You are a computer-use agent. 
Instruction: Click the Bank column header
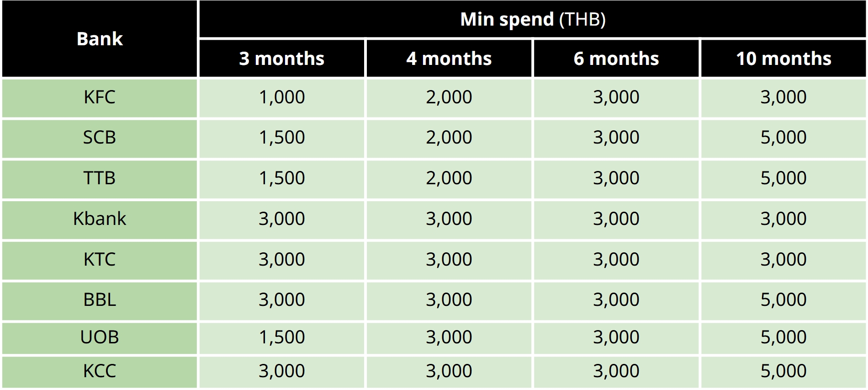pos(100,39)
